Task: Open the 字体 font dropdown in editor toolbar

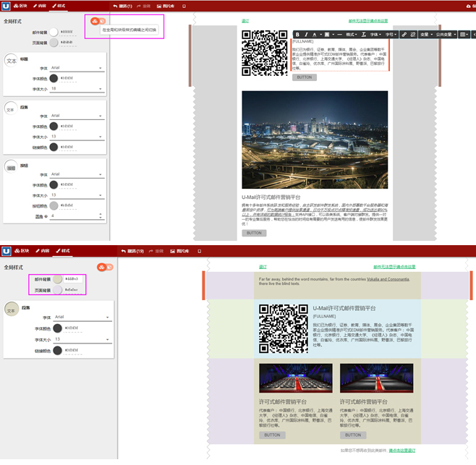Action: point(375,35)
